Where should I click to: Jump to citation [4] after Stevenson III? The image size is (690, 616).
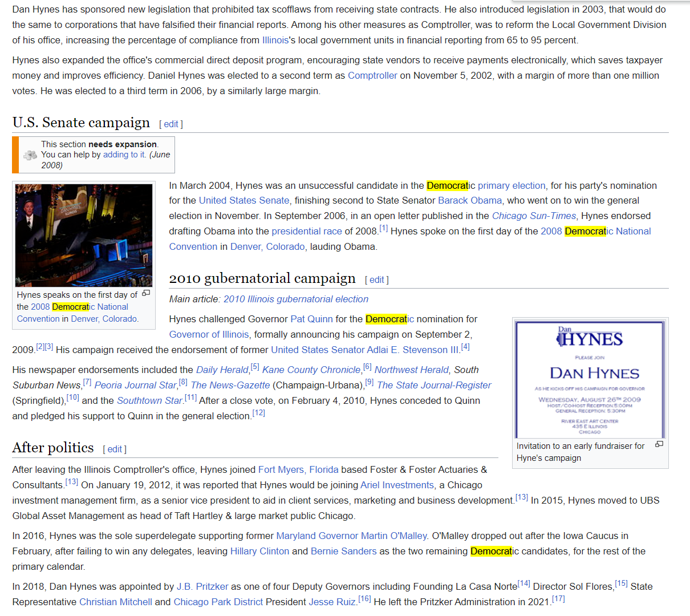pos(465,347)
